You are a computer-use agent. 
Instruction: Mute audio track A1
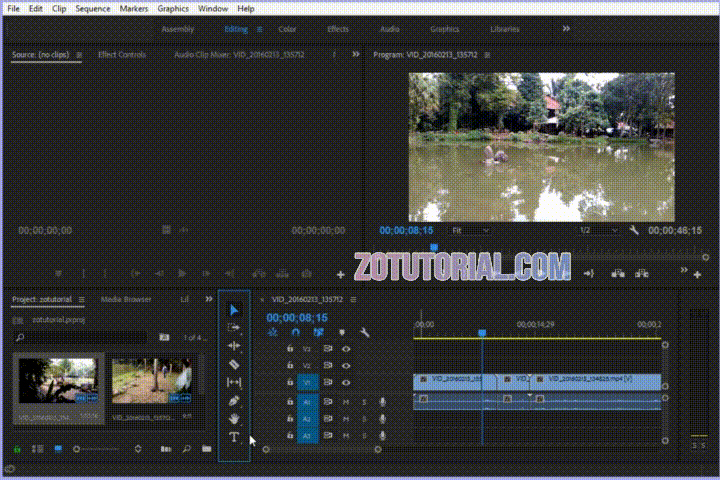click(x=346, y=402)
